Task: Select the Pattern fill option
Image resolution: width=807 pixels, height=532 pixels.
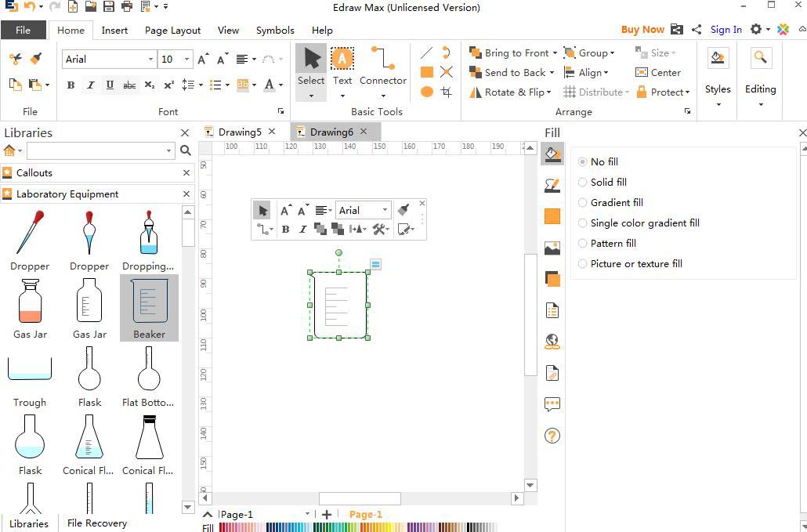Action: click(606, 244)
